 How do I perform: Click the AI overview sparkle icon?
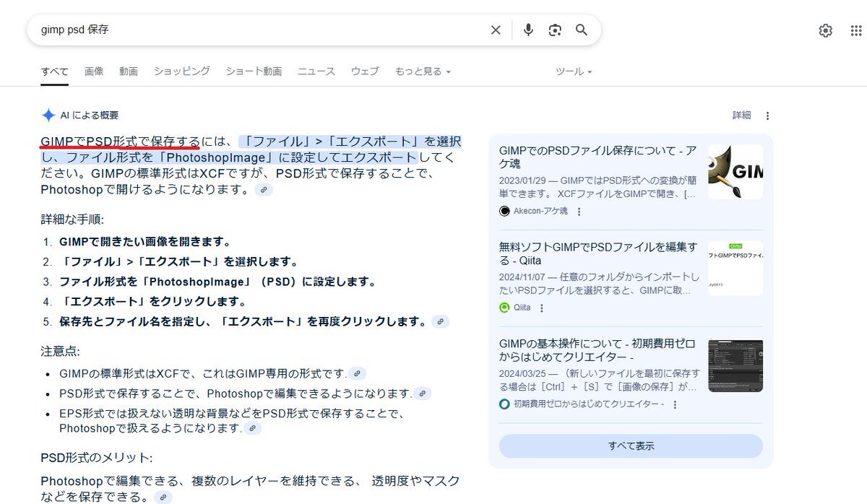pos(48,116)
